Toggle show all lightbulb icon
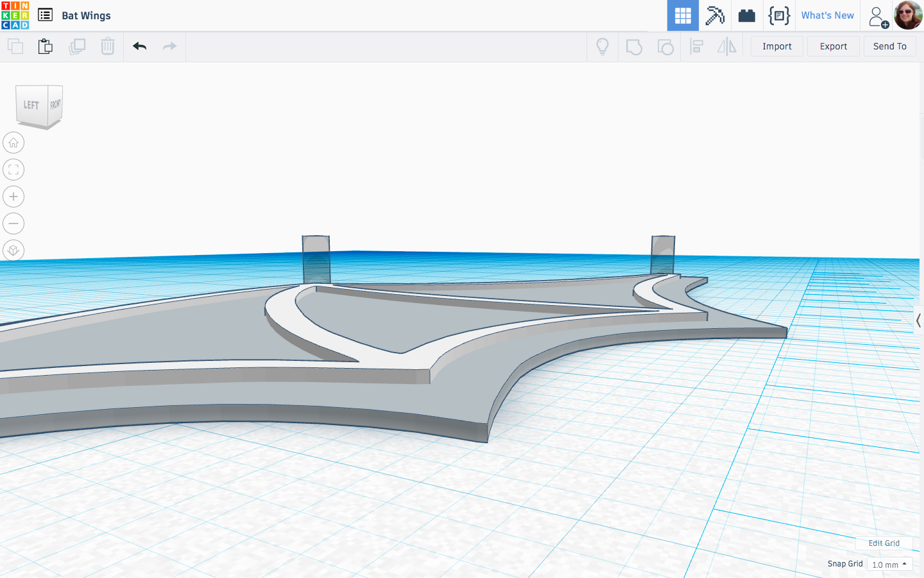Image resolution: width=924 pixels, height=578 pixels. click(603, 46)
